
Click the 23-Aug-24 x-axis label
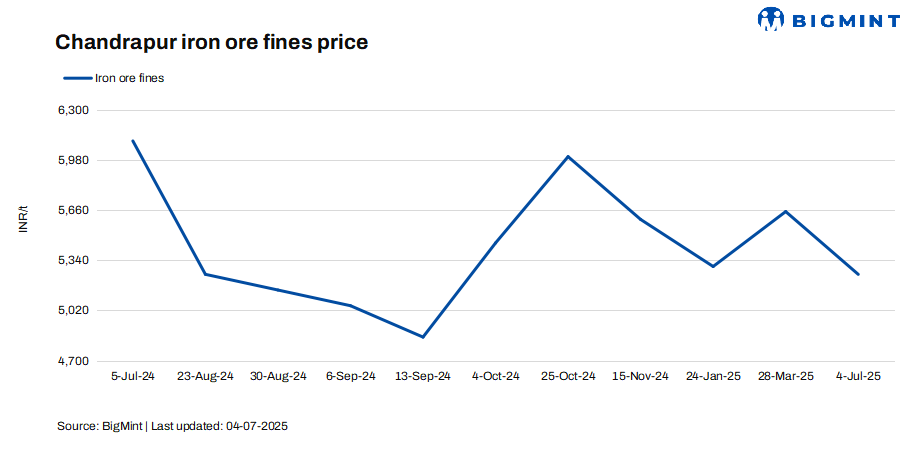205,376
